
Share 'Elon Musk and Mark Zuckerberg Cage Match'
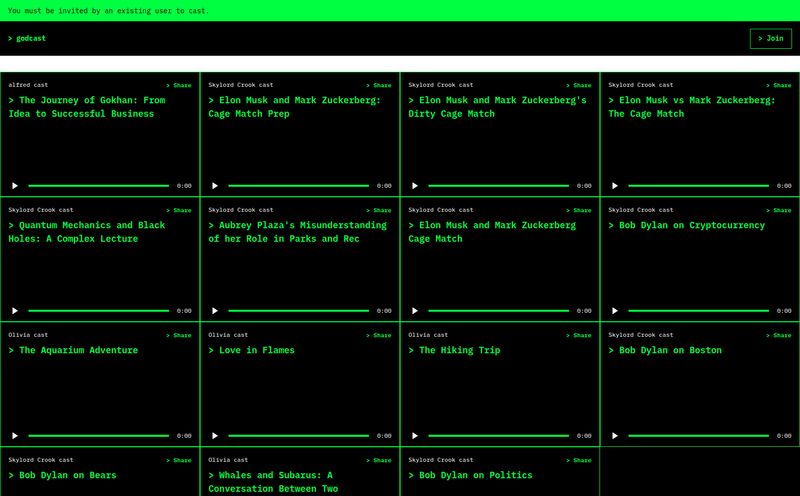click(x=579, y=210)
